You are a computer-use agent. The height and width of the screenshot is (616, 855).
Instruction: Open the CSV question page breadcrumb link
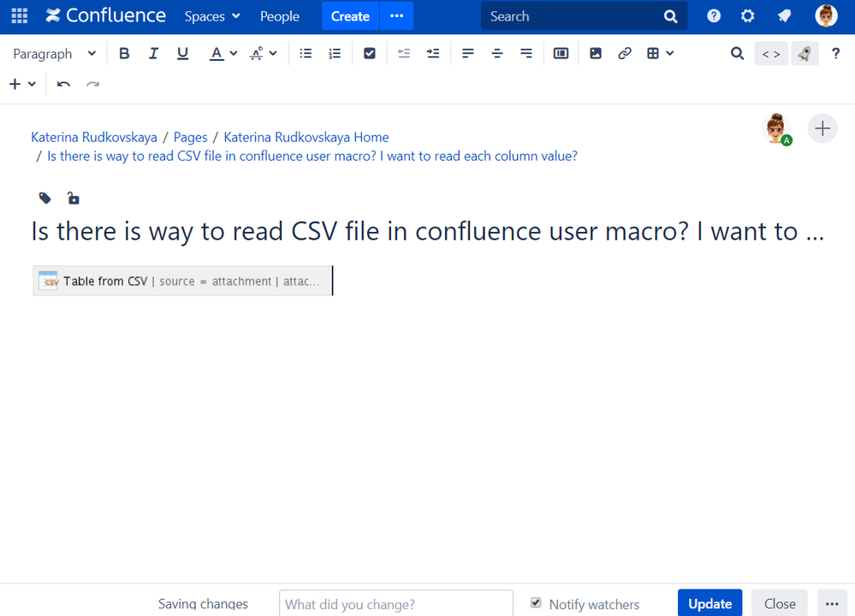(312, 156)
